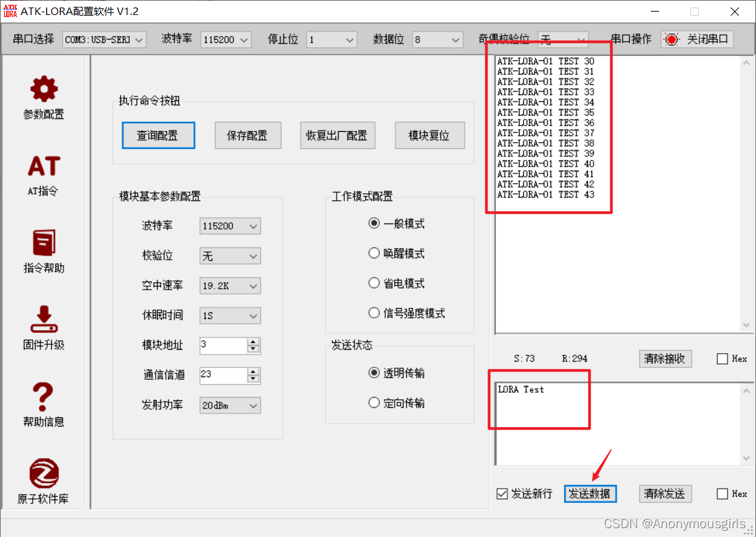Send data with the 发送数据 button
This screenshot has width=756, height=537.
click(x=590, y=493)
